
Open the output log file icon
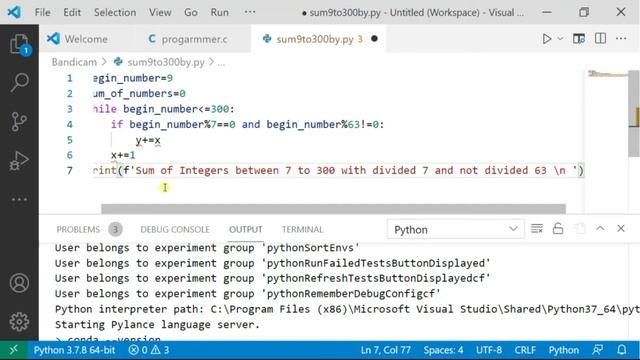(x=579, y=229)
